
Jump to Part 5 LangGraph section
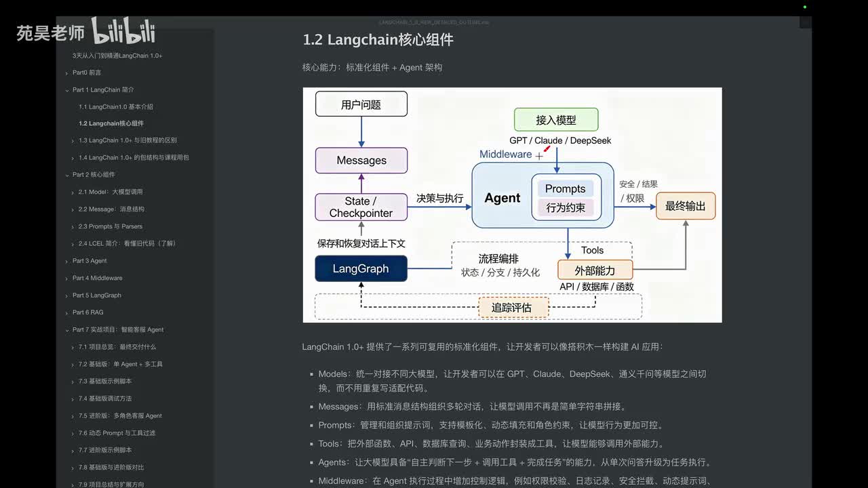(97, 296)
